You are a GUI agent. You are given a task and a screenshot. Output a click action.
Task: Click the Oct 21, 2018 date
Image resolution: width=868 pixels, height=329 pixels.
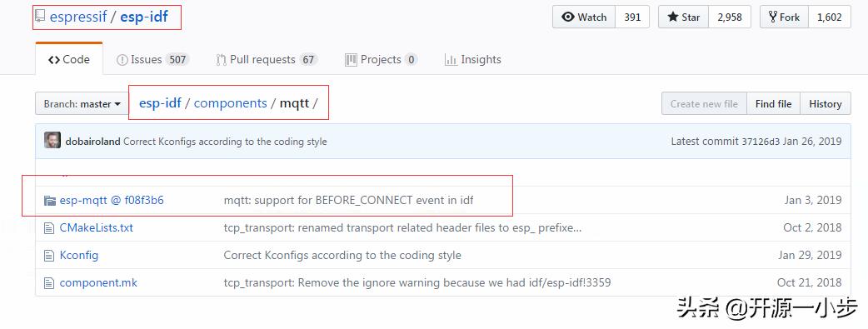810,282
